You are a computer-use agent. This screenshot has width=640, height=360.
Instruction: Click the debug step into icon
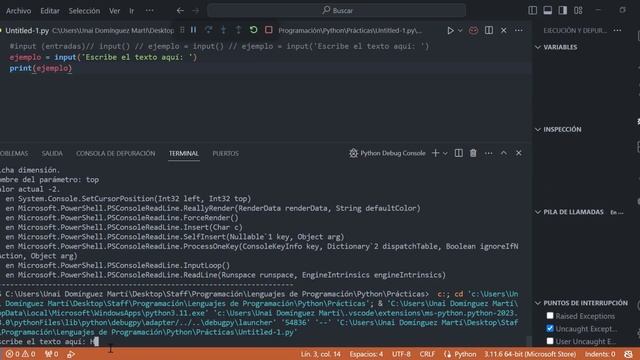coord(223,30)
